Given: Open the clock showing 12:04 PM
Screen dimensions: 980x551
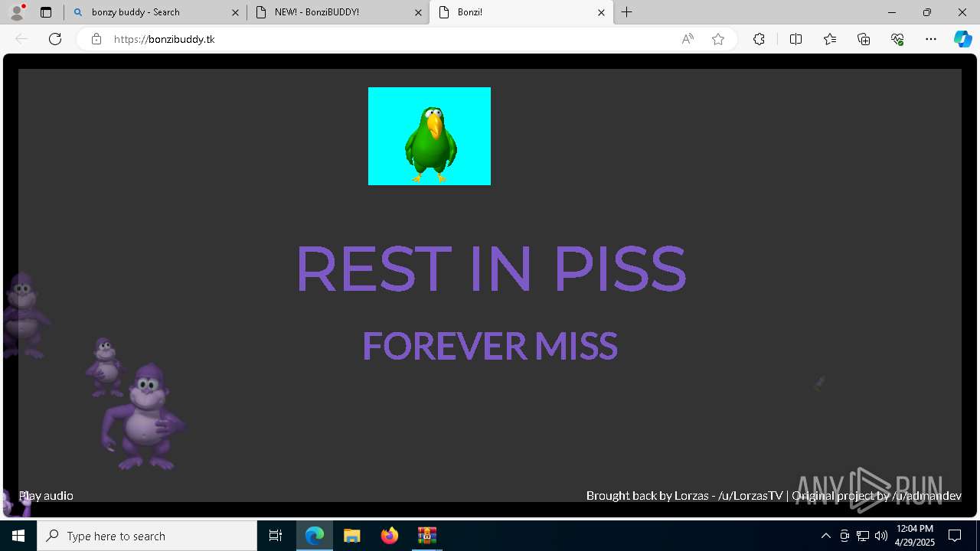Looking at the screenshot, I should point(914,536).
